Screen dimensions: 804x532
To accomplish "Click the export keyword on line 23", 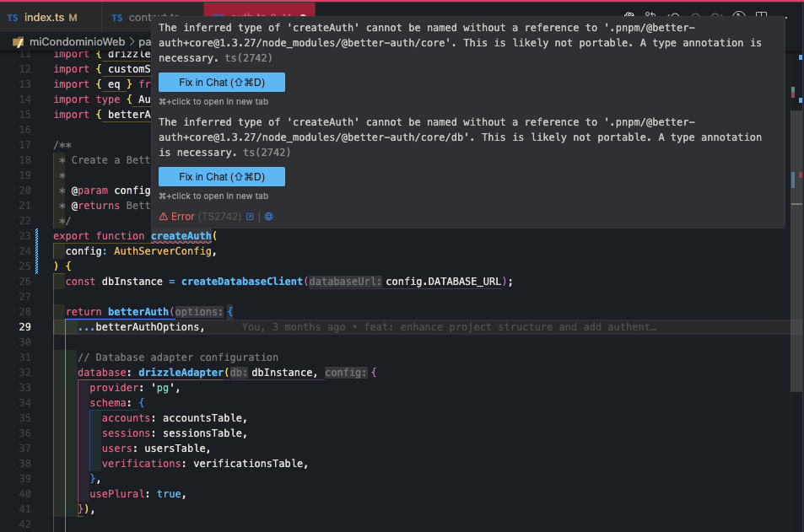I will pos(71,236).
